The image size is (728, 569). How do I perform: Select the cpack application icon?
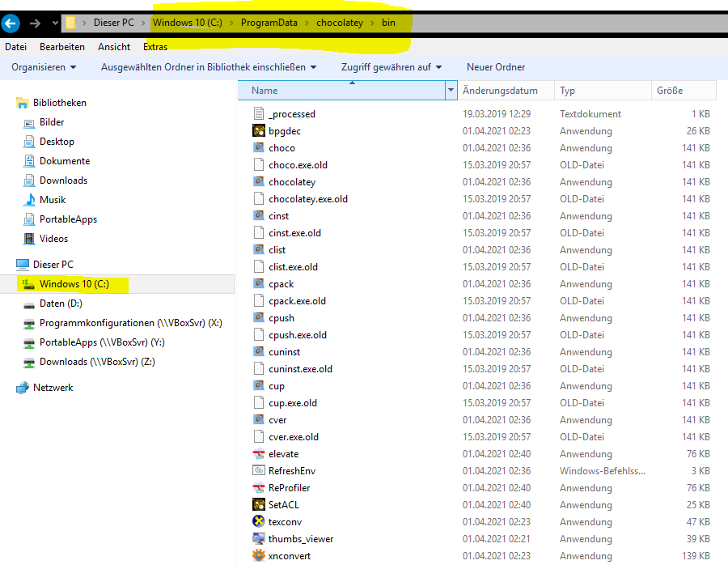[x=259, y=283]
